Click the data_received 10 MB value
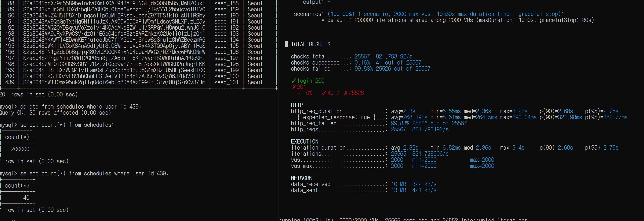Screen dimensions: 644x221 click(398, 184)
